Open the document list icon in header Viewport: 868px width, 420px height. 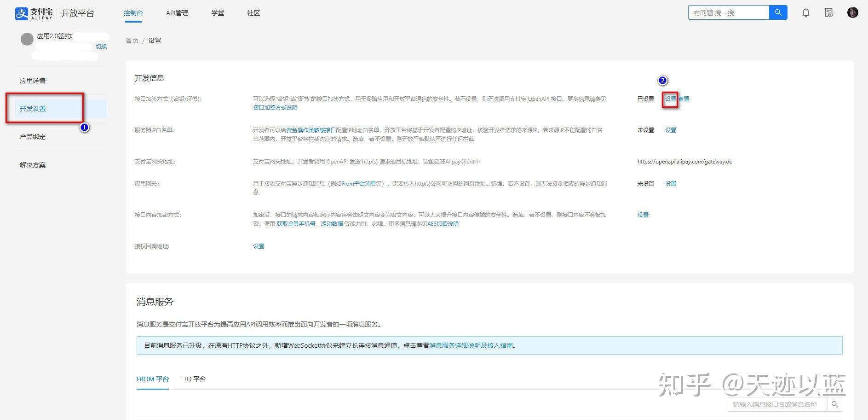[829, 13]
